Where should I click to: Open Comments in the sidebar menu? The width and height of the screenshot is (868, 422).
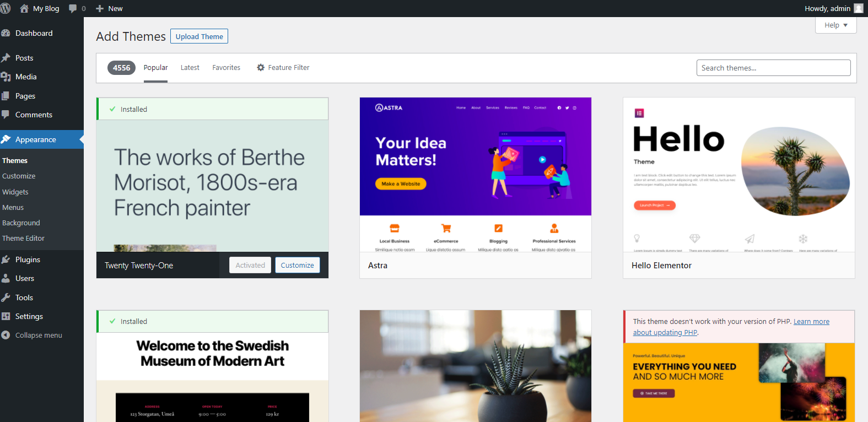pos(34,115)
